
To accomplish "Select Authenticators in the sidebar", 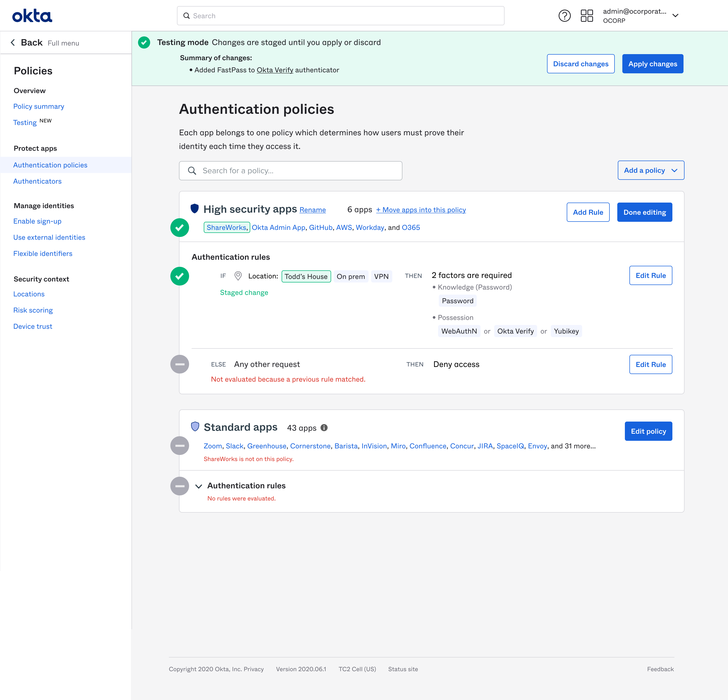I will (x=37, y=181).
